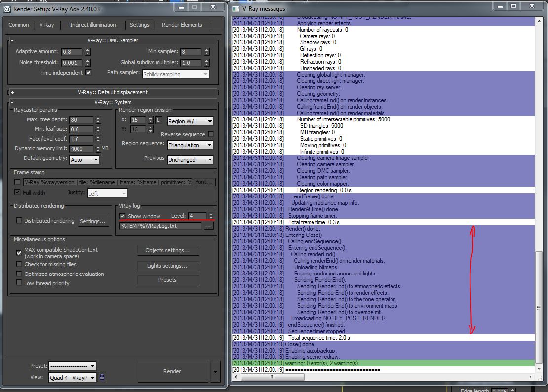Enable the Reverse sequence checkbox
Screen dimensions: 548x392
(x=211, y=134)
